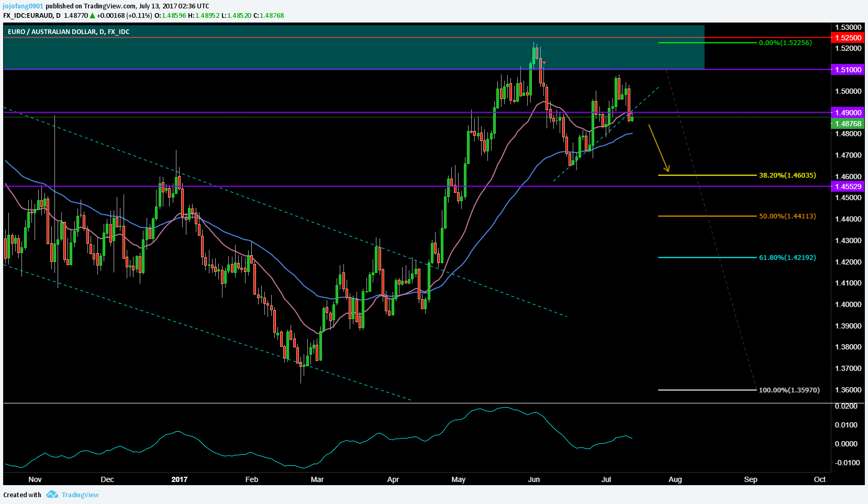Click the 1.36000 price axis tick

(848, 390)
